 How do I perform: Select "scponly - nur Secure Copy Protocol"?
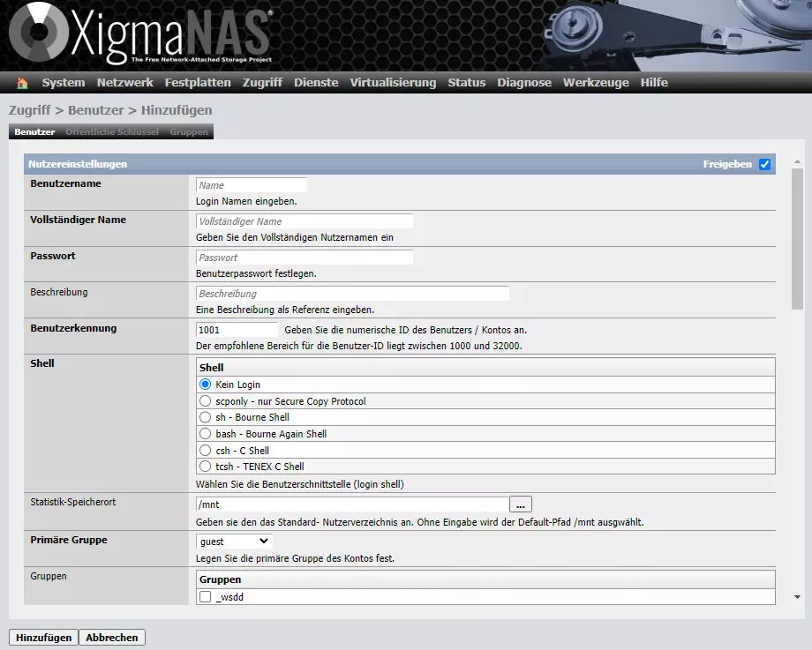point(205,400)
